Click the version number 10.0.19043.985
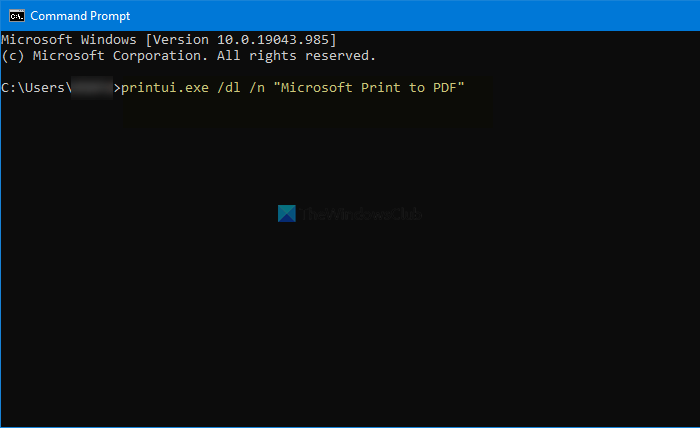Viewport: 700px width, 428px height. click(x=274, y=39)
